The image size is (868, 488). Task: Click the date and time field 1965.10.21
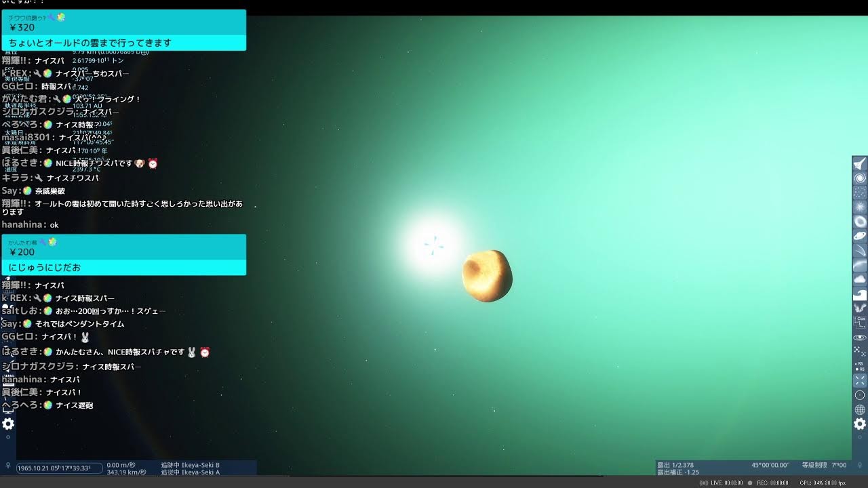tap(59, 468)
